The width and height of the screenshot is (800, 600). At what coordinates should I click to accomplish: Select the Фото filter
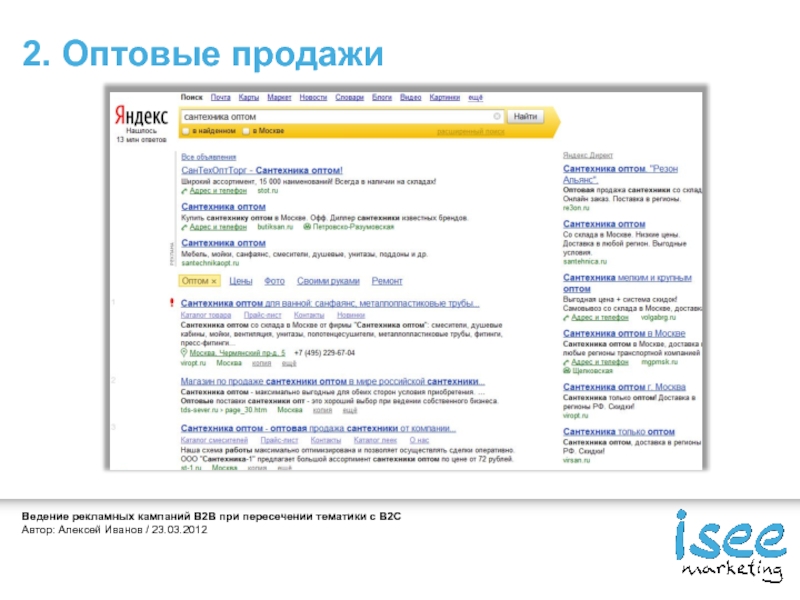click(274, 281)
